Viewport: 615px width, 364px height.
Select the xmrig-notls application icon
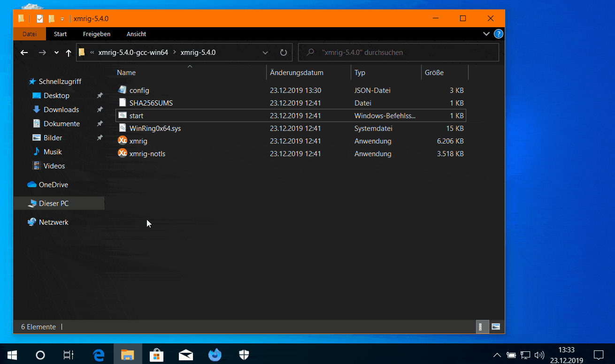click(x=123, y=153)
